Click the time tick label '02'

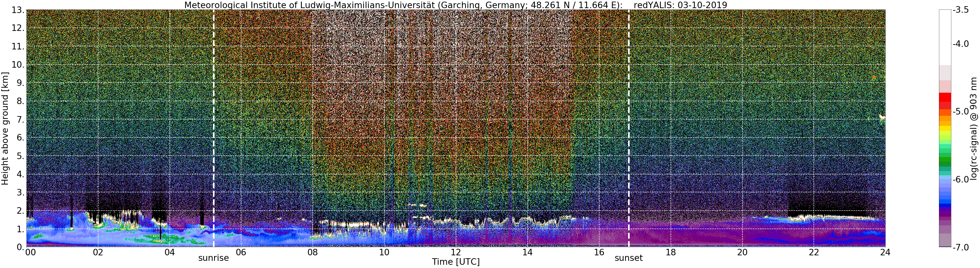click(98, 252)
